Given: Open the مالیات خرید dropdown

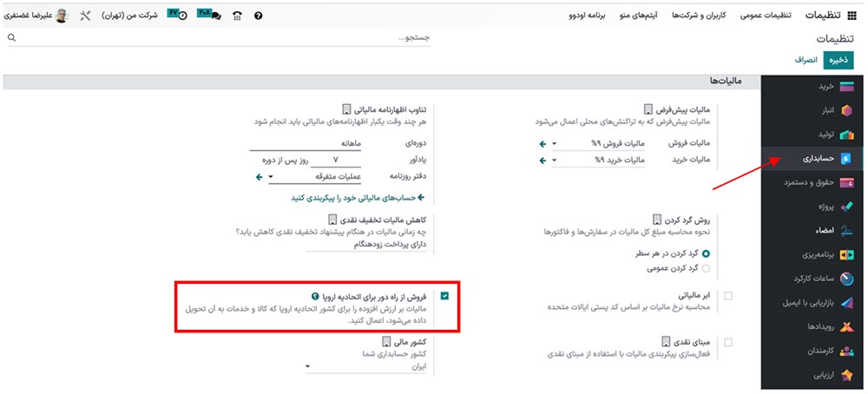Looking at the screenshot, I should (x=598, y=161).
